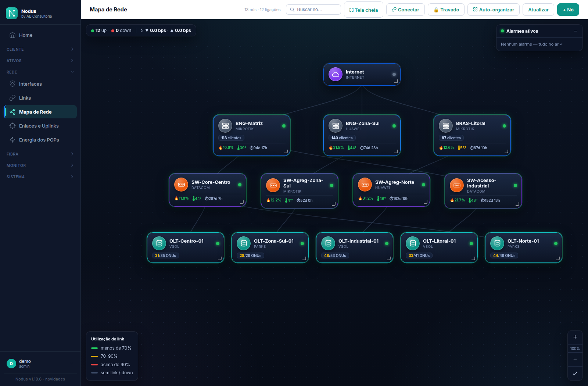
Task: Click the OLT-Zona-Sul-01 database icon
Action: tap(244, 243)
